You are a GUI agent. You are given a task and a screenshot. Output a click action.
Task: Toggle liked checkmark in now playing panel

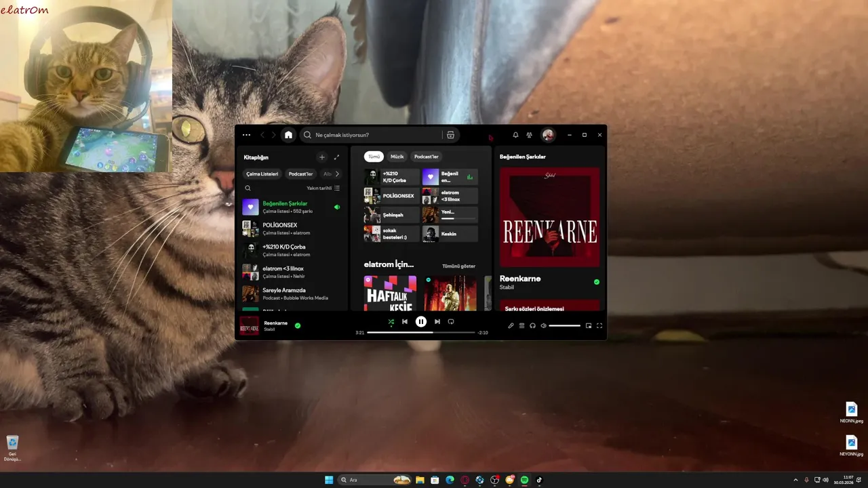(x=597, y=282)
